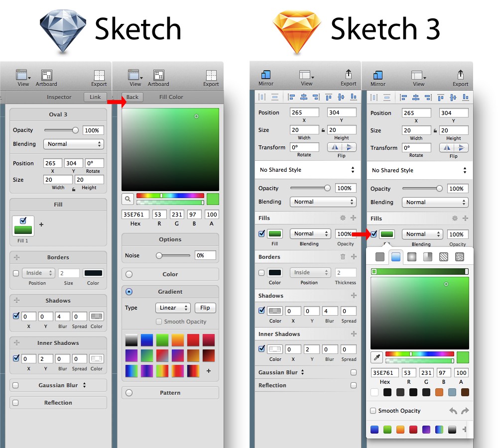Check Smooth Opacity in Sketch 3 popover
This screenshot has height=448, width=498.
[x=373, y=411]
